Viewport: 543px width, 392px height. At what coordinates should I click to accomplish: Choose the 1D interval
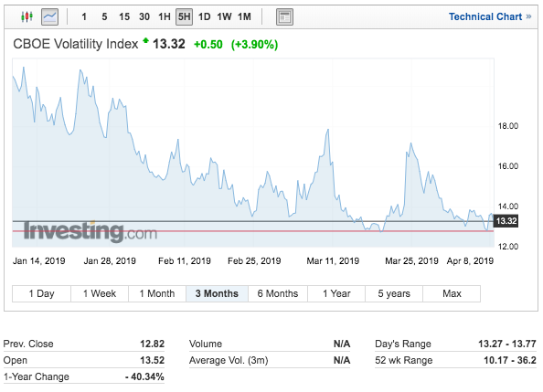coord(205,16)
